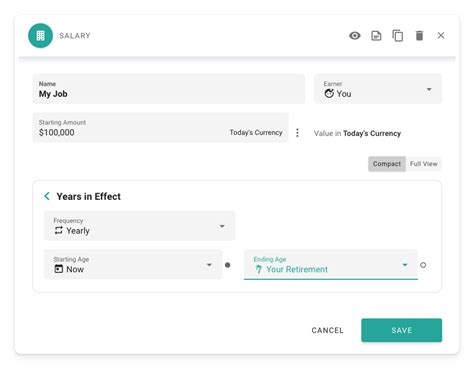Select the filled dot after Starting Age

pos(228,265)
